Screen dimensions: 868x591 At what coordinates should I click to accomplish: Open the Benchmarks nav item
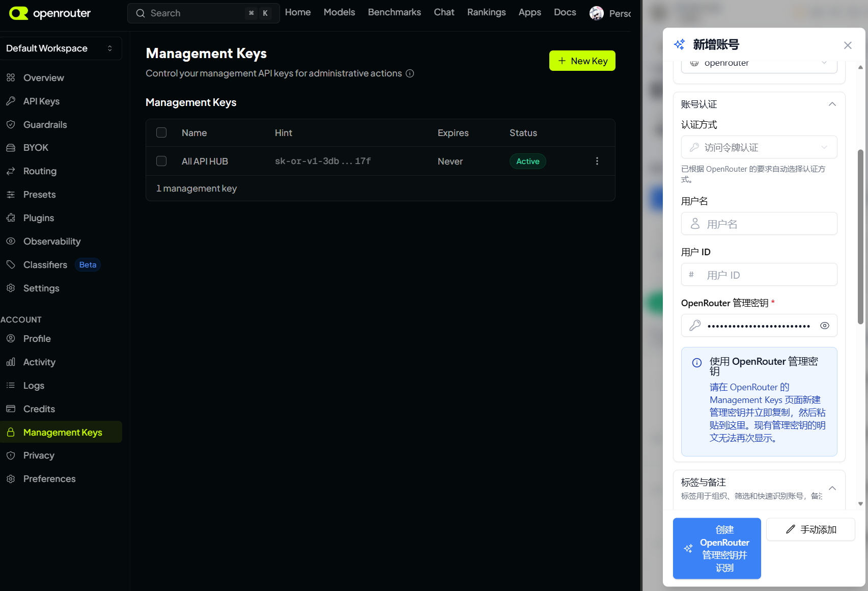click(395, 12)
